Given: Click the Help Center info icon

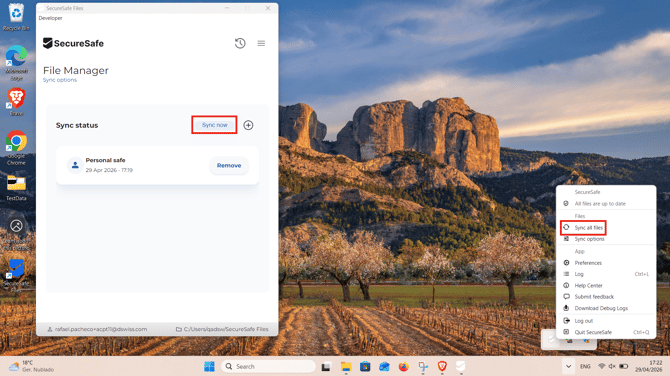Looking at the screenshot, I should [x=566, y=285].
